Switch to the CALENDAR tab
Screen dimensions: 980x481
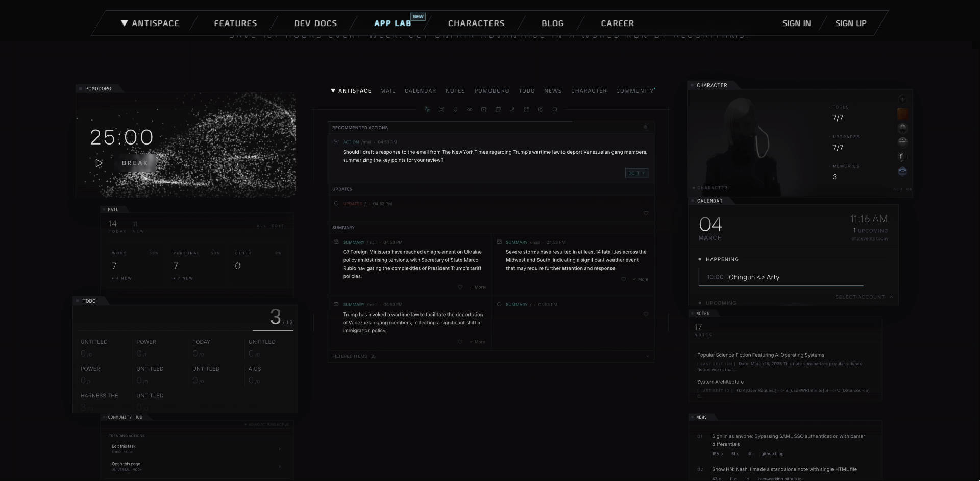coord(420,91)
